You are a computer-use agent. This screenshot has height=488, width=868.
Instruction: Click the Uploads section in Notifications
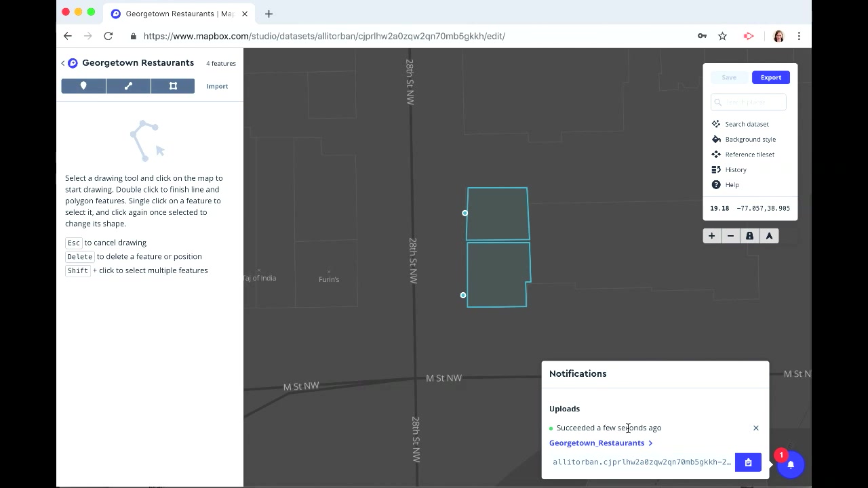(x=564, y=408)
